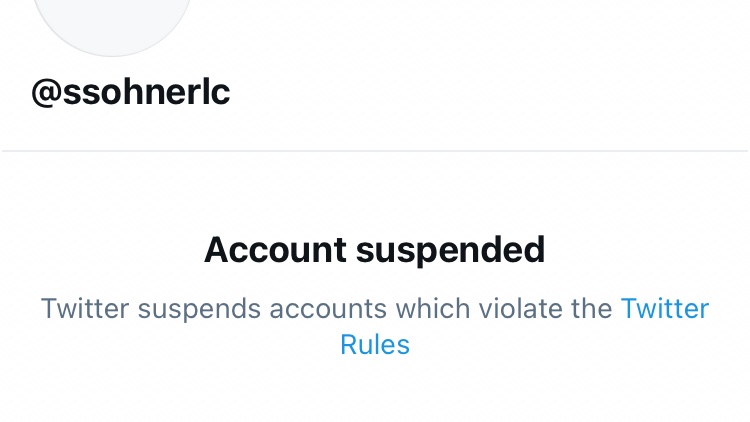Click the Account suspended heading
The width and height of the screenshot is (750, 422).
[x=375, y=250]
